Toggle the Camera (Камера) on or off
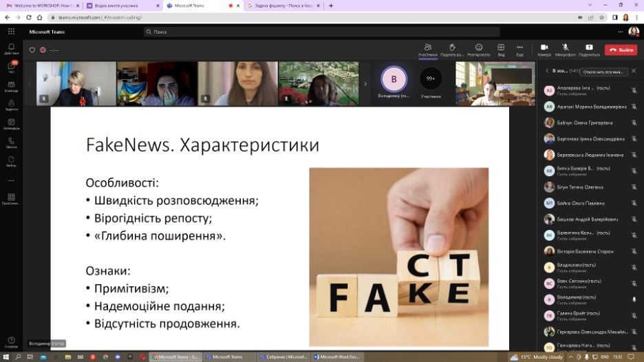 pyautogui.click(x=544, y=50)
